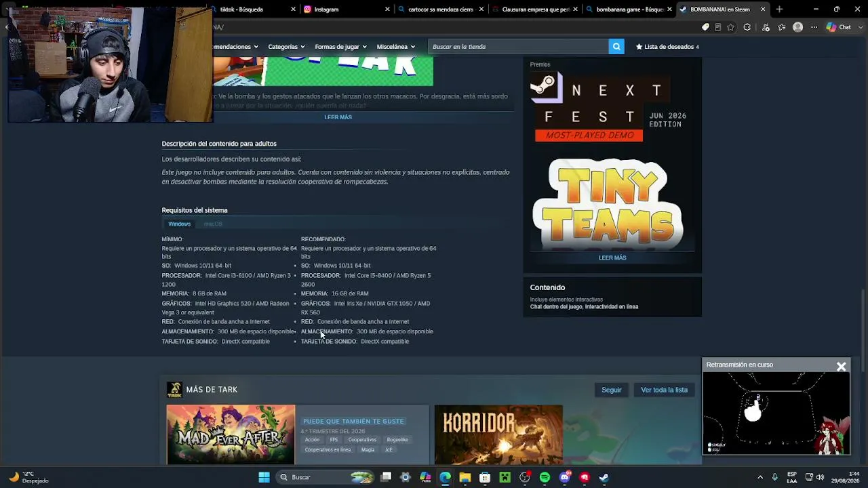
Task: Click the taskbar Buscar search box
Action: coord(326,477)
